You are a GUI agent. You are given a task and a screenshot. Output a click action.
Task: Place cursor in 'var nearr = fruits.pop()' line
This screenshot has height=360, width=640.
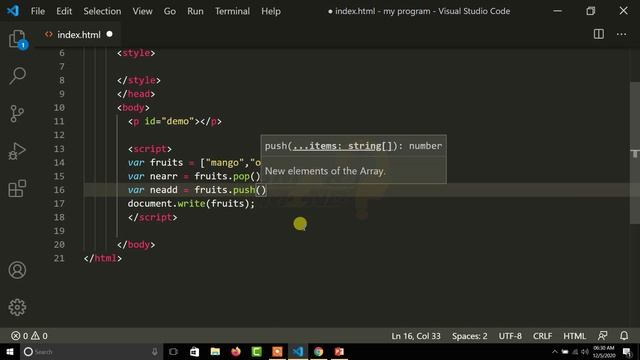(194, 176)
